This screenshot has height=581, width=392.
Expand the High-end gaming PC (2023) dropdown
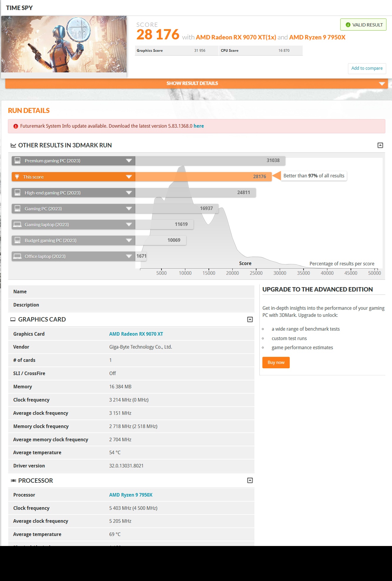tap(129, 193)
